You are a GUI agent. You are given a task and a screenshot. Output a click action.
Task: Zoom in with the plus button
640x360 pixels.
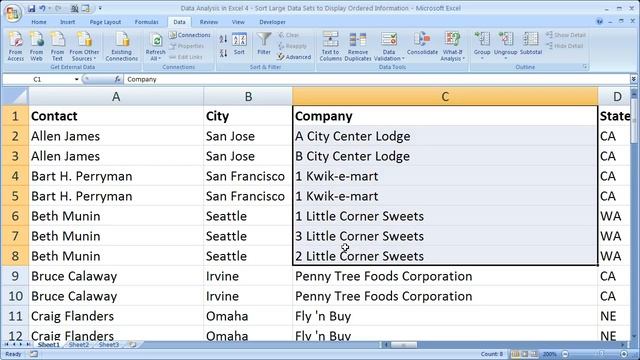click(x=624, y=354)
